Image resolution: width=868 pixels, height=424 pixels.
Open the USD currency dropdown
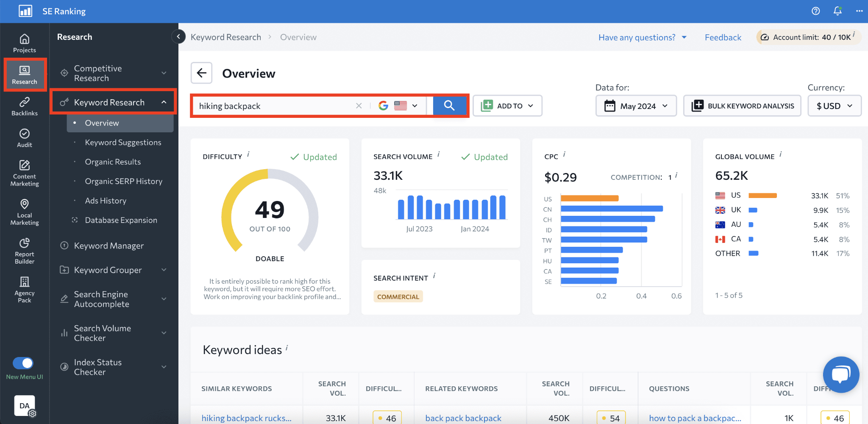(x=834, y=106)
